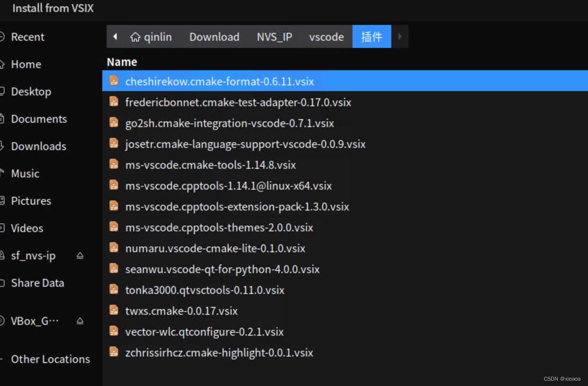
Task: Click zip icon of seanwu qt-for-python file
Action: (114, 269)
